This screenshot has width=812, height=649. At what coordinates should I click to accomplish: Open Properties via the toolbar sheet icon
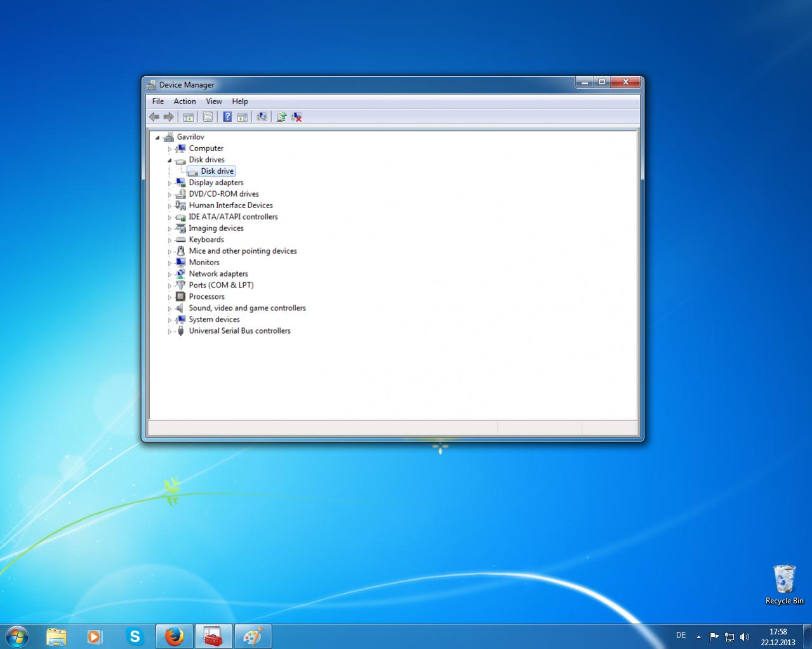(x=208, y=117)
